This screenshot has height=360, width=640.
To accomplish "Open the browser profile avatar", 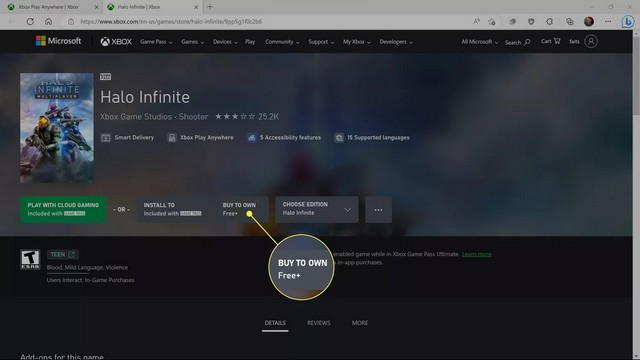I will pyautogui.click(x=589, y=22).
